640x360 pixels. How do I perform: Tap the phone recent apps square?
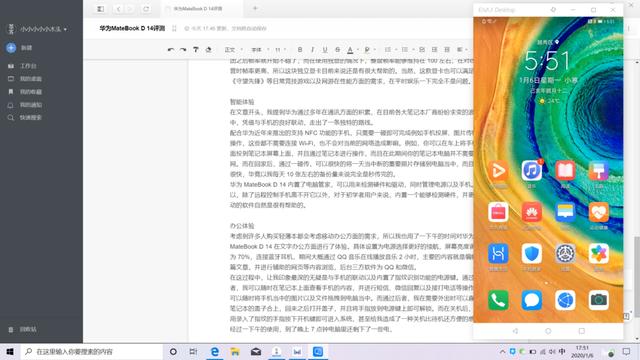582,331
